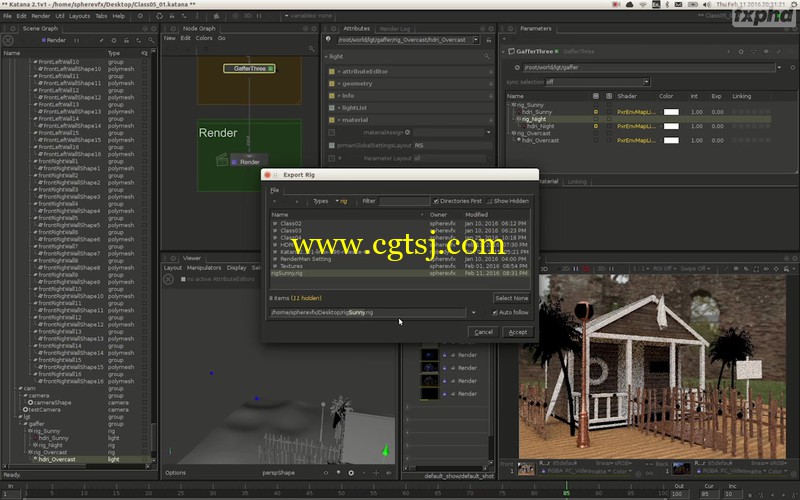This screenshot has height=500, width=800.
Task: Click the Options button in Viewer
Action: pyautogui.click(x=176, y=473)
